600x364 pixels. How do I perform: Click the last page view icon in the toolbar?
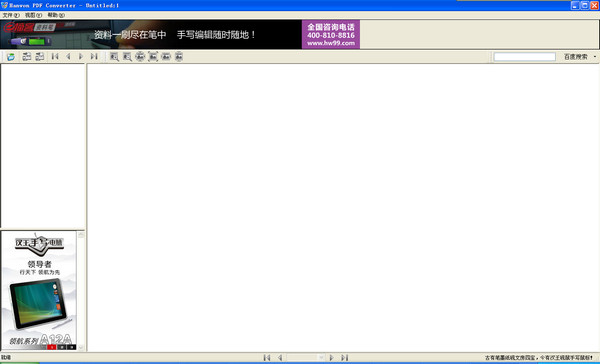[179, 57]
